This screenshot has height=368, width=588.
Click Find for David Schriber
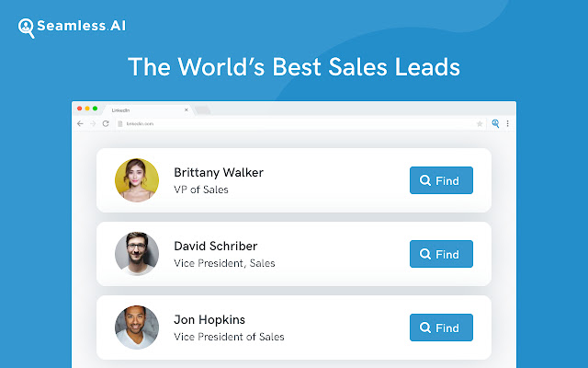click(441, 254)
